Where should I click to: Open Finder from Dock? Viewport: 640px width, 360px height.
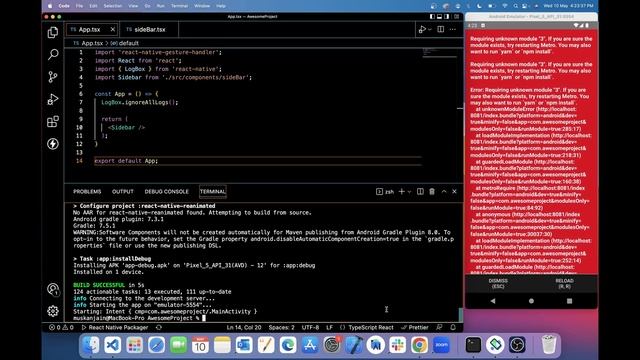click(x=91, y=345)
